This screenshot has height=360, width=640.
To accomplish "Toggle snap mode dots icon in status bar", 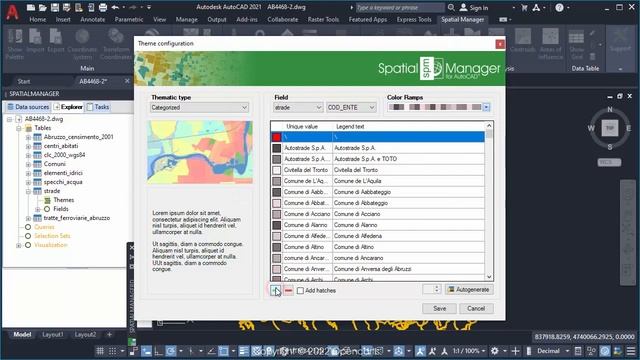I will point(112,351).
